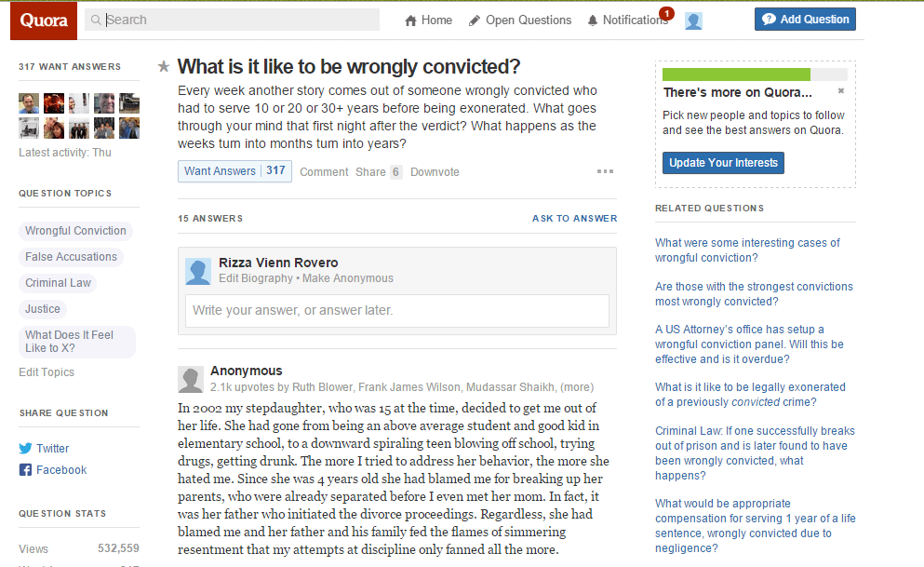Open the three-dot more options menu

click(605, 171)
